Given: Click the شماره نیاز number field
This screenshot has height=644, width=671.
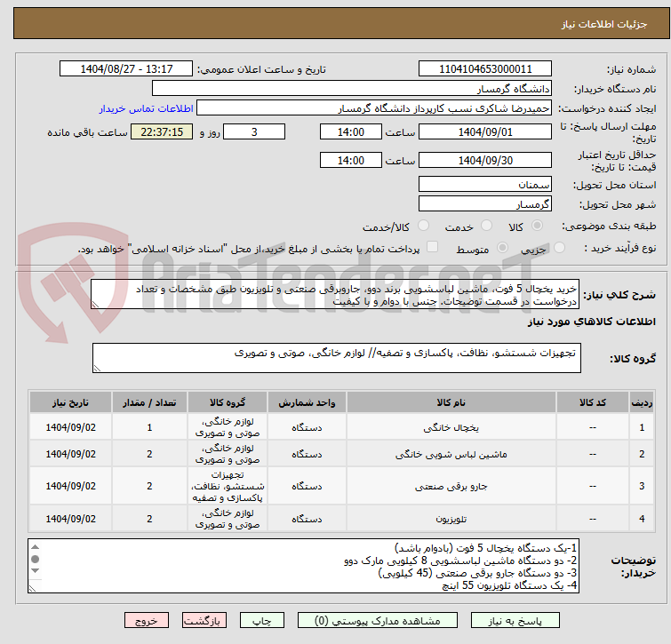Looking at the screenshot, I should (x=485, y=69).
